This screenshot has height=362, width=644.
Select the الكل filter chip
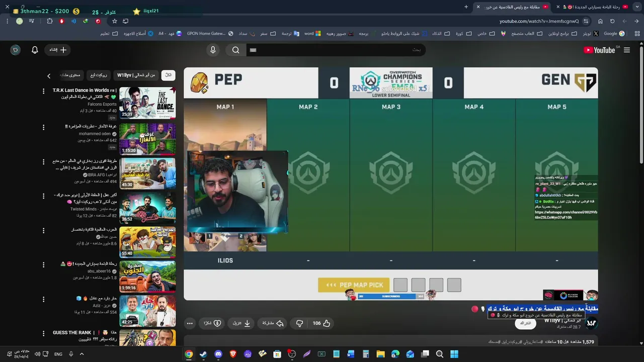(168, 75)
